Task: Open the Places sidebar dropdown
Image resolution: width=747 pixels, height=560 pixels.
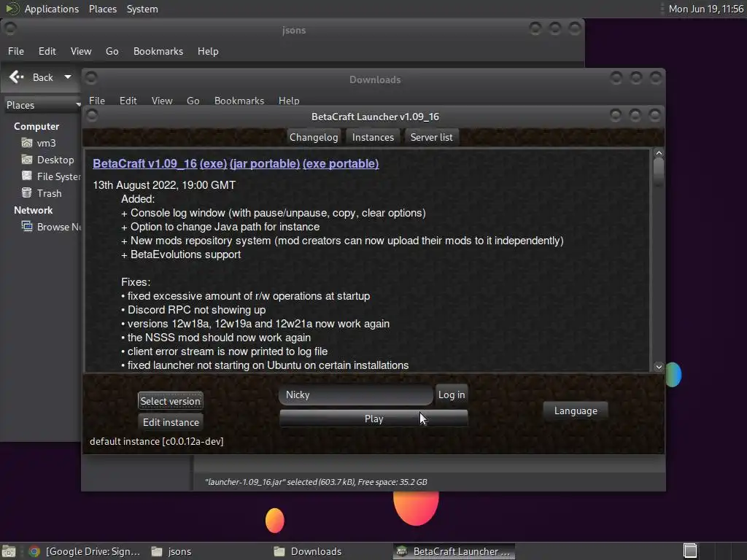Action: coord(42,105)
